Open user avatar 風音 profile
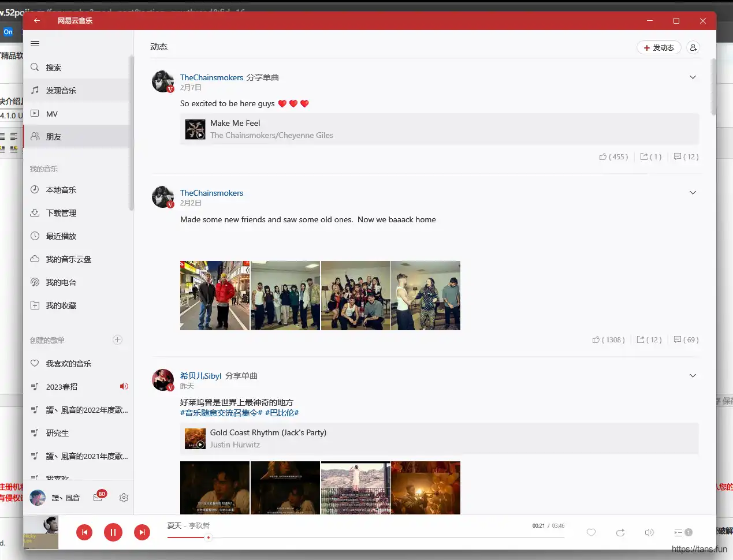The height and width of the screenshot is (560, 733). [38, 498]
